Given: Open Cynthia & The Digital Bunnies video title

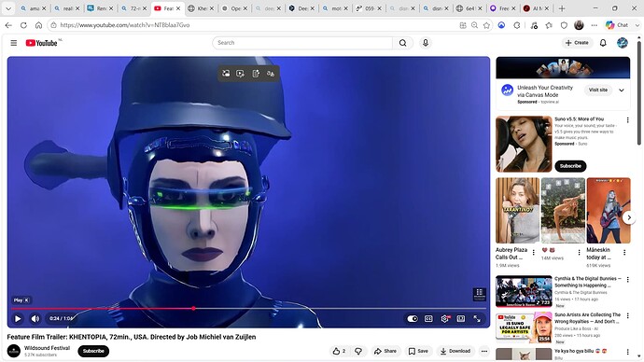Looking at the screenshot, I should pyautogui.click(x=588, y=282).
